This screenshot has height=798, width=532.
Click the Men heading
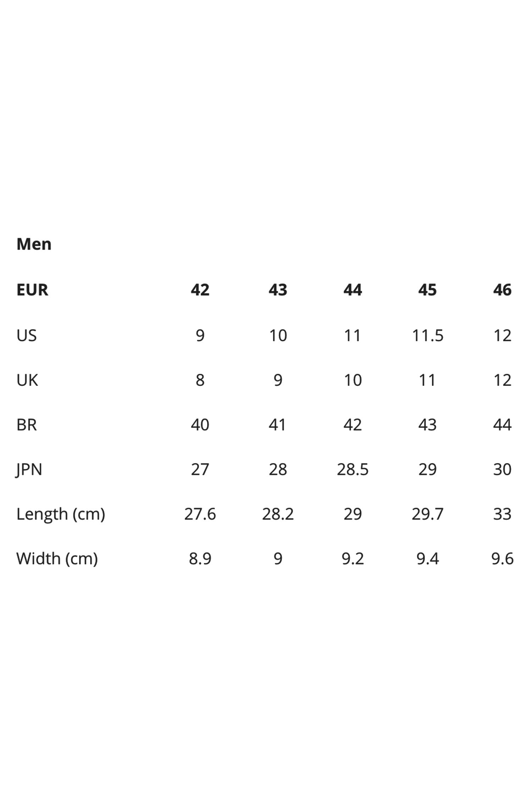coord(34,244)
